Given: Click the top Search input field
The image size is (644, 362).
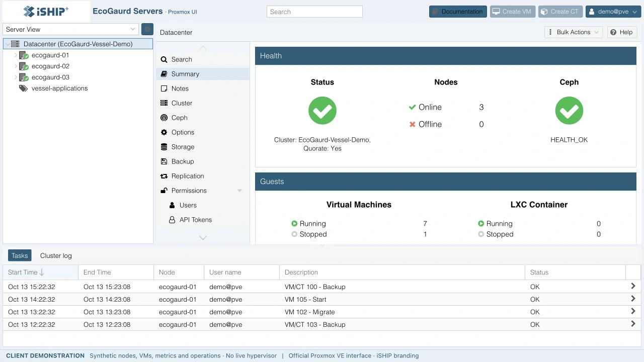Looking at the screenshot, I should click(x=314, y=12).
